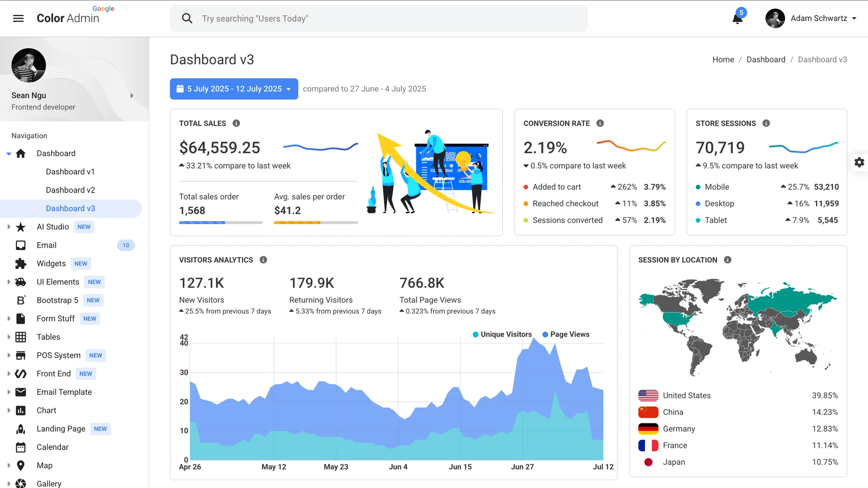The height and width of the screenshot is (488, 868).
Task: Click the China flag
Action: (648, 412)
